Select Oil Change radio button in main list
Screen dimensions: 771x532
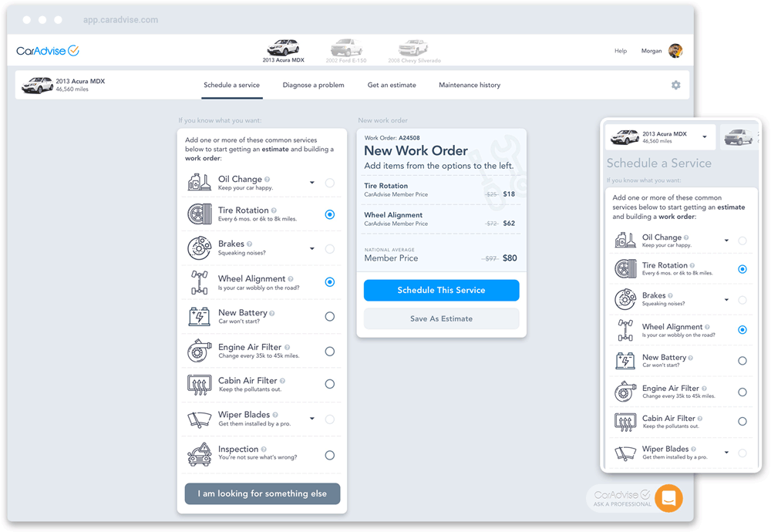330,183
